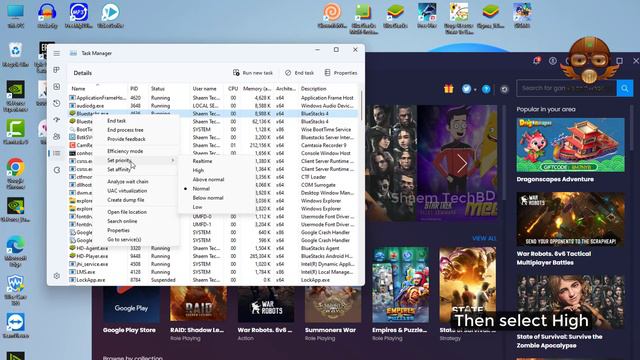Open This PC desktop icon
The width and height of the screenshot is (640, 360).
(x=16, y=16)
